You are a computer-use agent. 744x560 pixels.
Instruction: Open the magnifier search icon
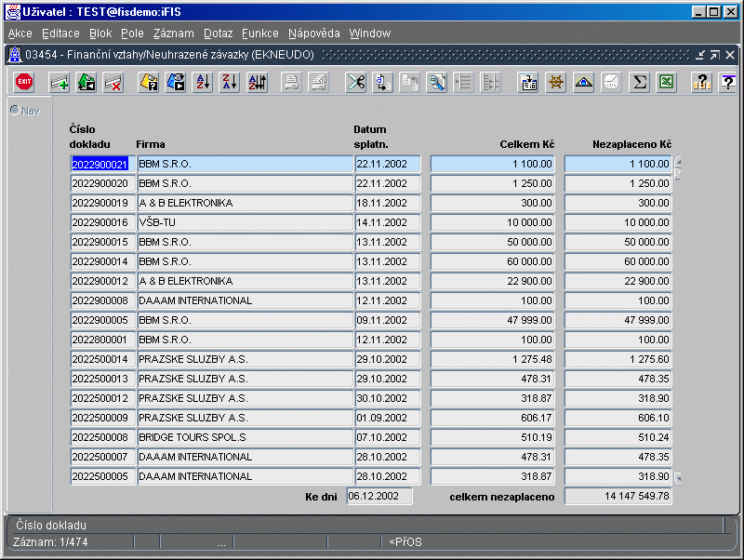tap(437, 83)
